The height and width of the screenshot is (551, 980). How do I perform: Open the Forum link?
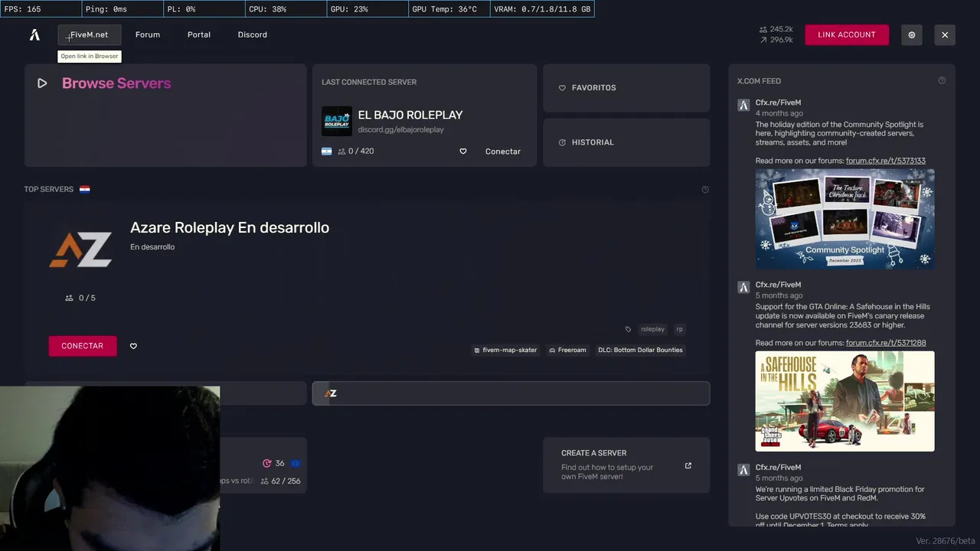148,34
